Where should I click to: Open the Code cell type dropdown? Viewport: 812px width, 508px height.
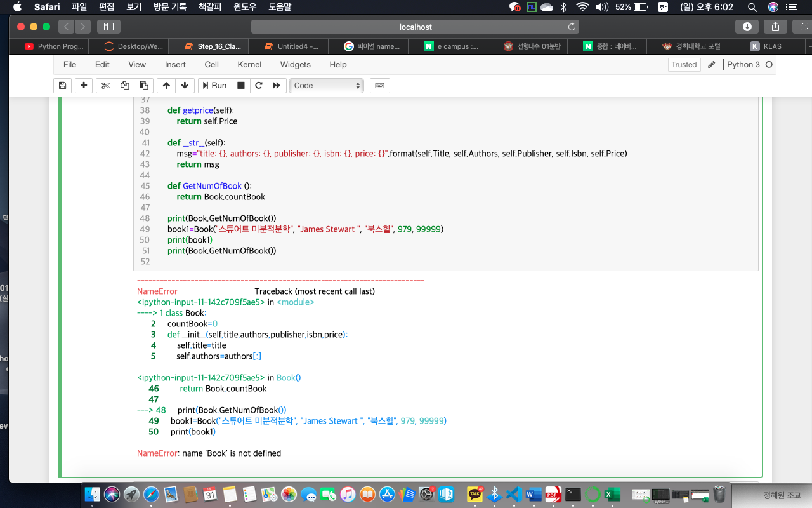(x=326, y=86)
